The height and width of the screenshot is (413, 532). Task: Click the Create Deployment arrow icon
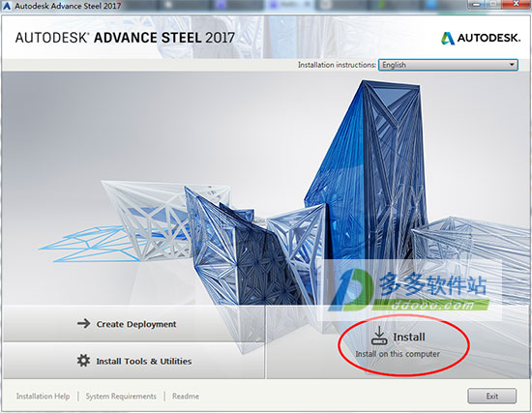83,323
